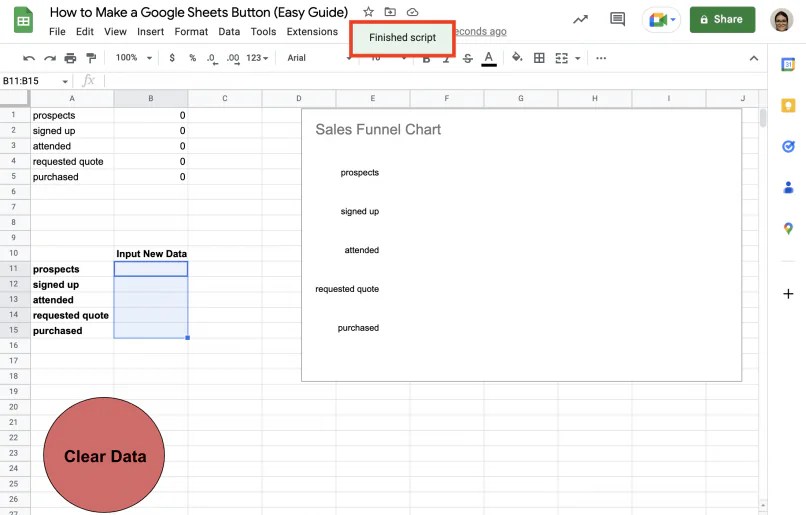Open the name box dropdown arrow

(x=65, y=81)
